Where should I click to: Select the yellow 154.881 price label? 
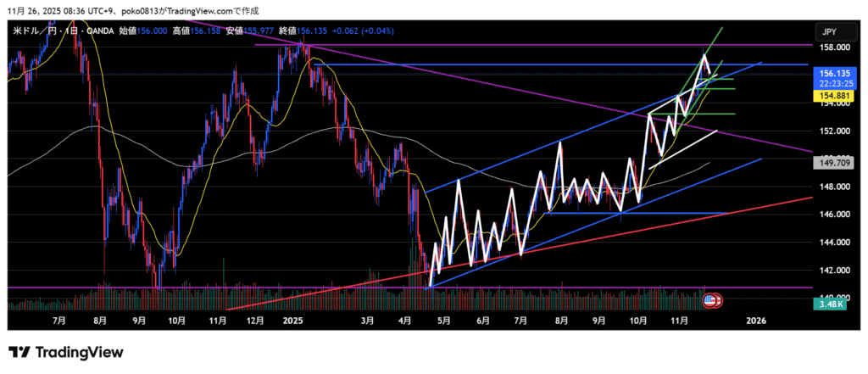pyautogui.click(x=828, y=98)
